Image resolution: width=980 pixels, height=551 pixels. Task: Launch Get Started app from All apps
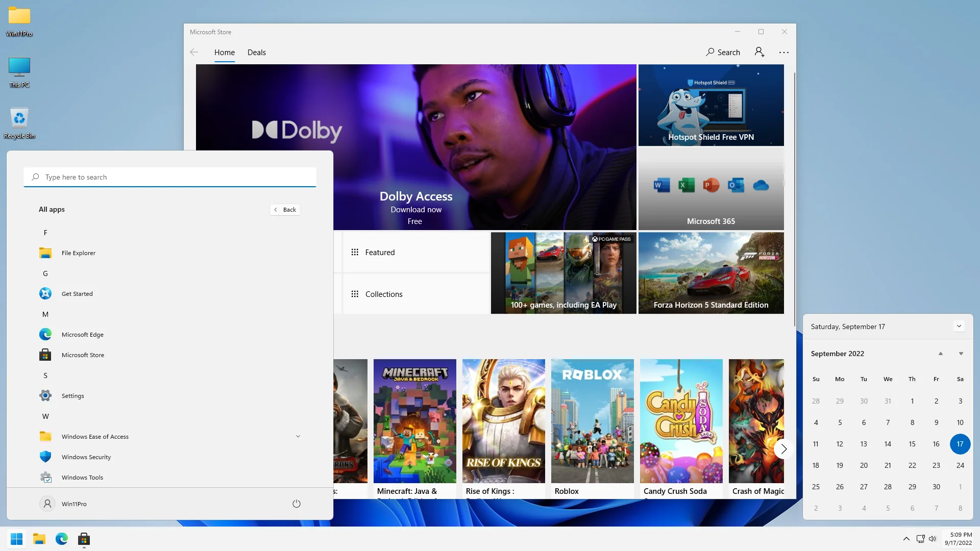[x=77, y=294]
